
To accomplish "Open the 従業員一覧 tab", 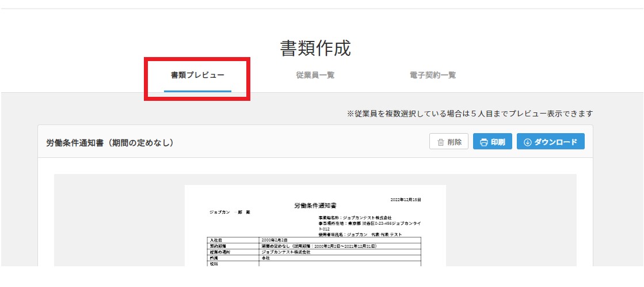I will 315,75.
